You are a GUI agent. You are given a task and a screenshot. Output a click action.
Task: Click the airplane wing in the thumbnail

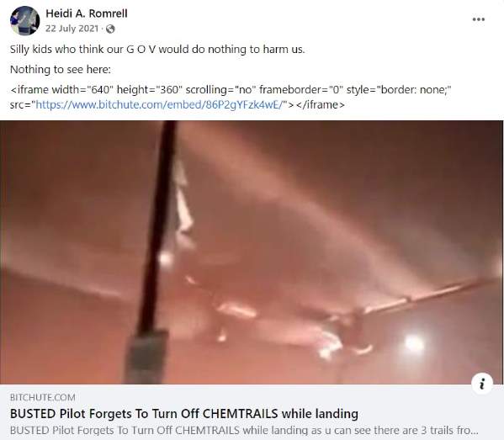[427, 295]
